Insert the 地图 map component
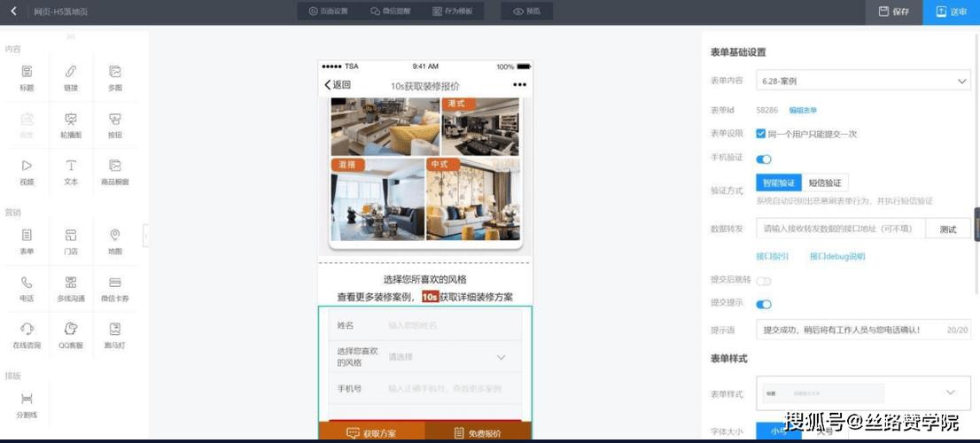The image size is (980, 443). pos(115,242)
